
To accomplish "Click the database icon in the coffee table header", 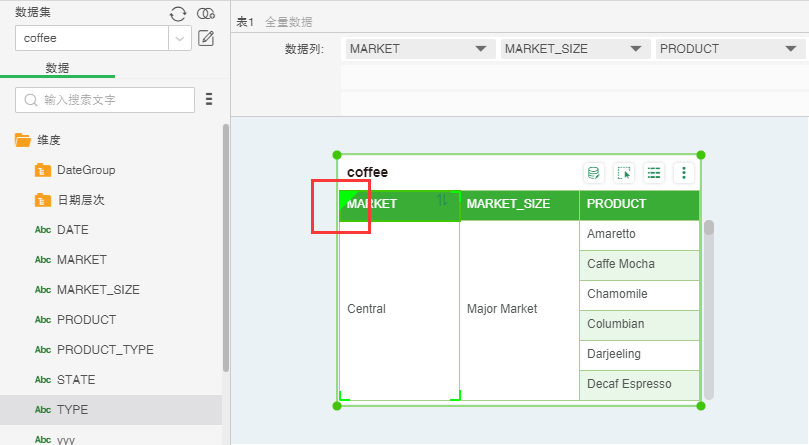I will 593,173.
